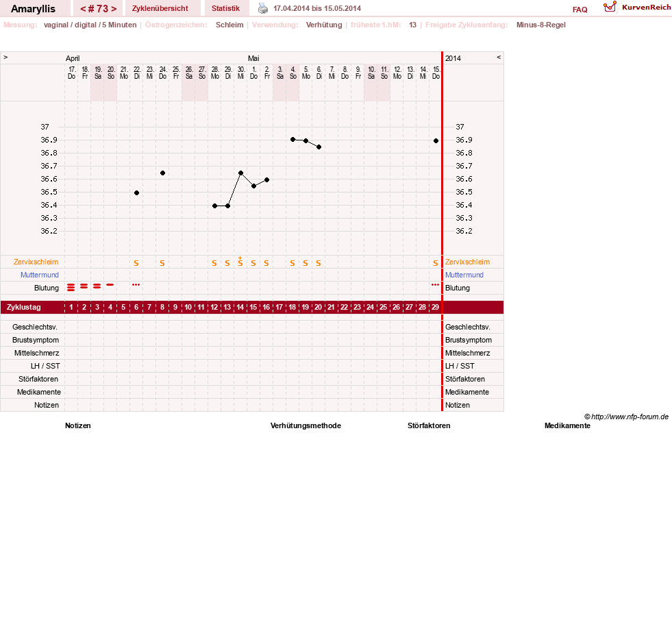
Task: Click heavy bleeding marker on day 1
Action: click(x=71, y=287)
